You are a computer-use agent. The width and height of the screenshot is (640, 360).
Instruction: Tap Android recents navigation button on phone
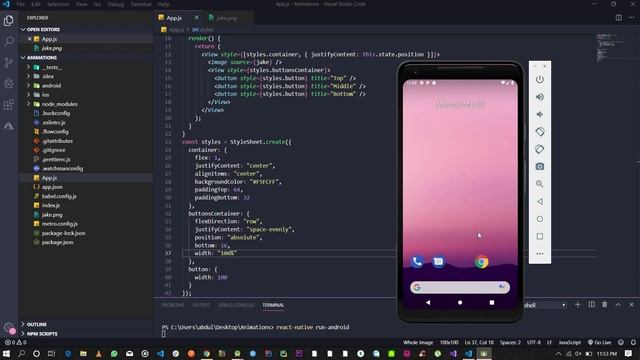pos(492,302)
